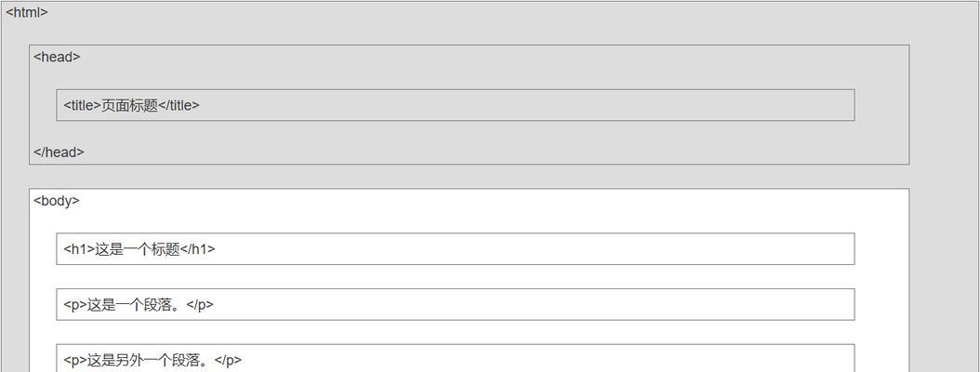Select the </h1> closing tag
Image resolution: width=980 pixels, height=372 pixels.
[198, 249]
